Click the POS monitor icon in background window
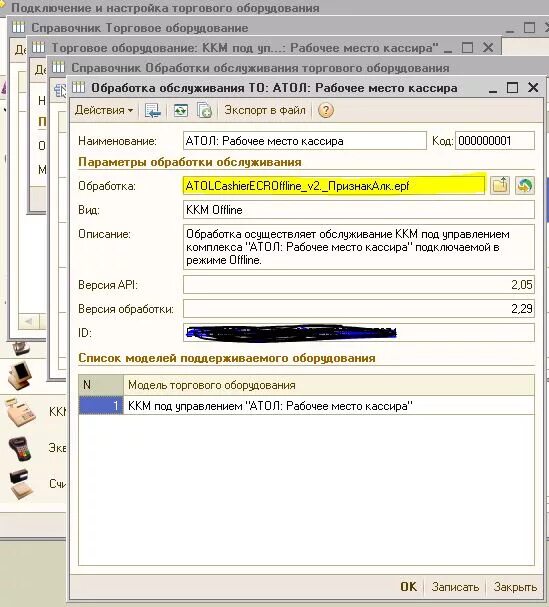 (x=20, y=374)
